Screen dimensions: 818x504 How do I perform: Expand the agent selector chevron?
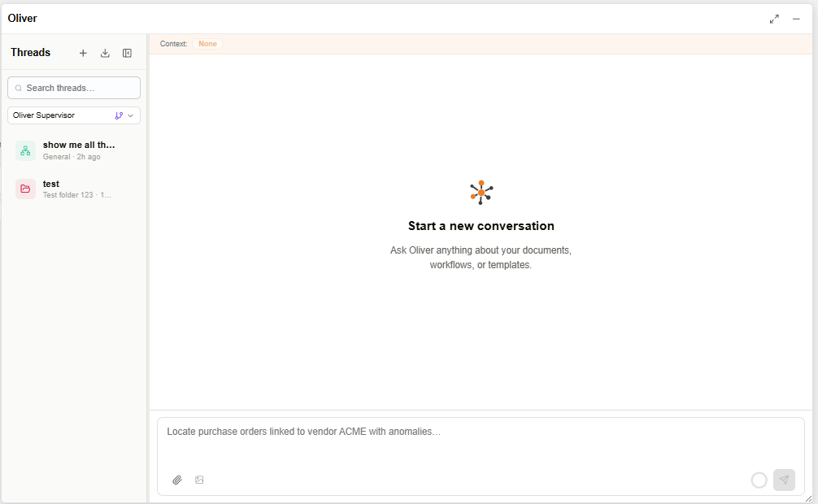tap(130, 115)
